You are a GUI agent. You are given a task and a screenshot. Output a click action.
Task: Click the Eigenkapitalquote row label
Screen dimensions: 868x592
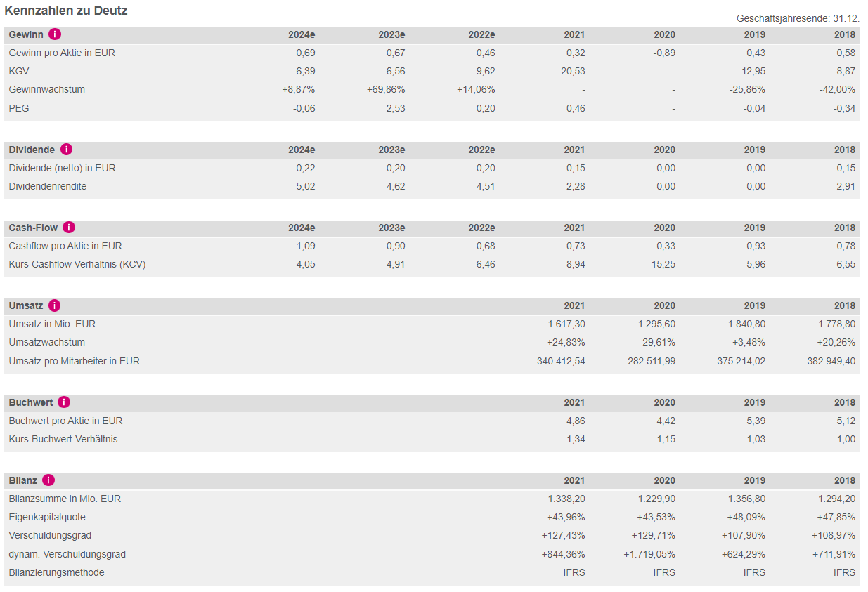(47, 517)
